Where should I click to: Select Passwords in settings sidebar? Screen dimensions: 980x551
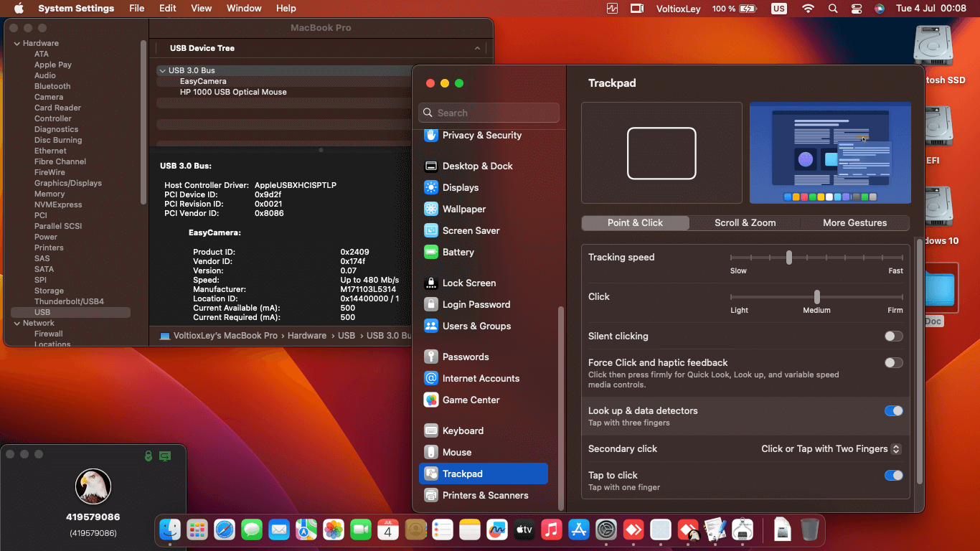coord(483,357)
